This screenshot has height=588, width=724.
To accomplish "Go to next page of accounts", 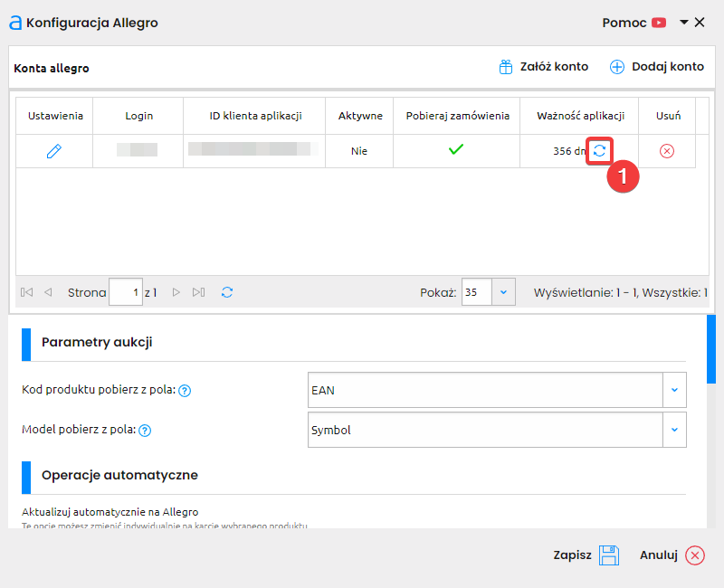I will (176, 292).
